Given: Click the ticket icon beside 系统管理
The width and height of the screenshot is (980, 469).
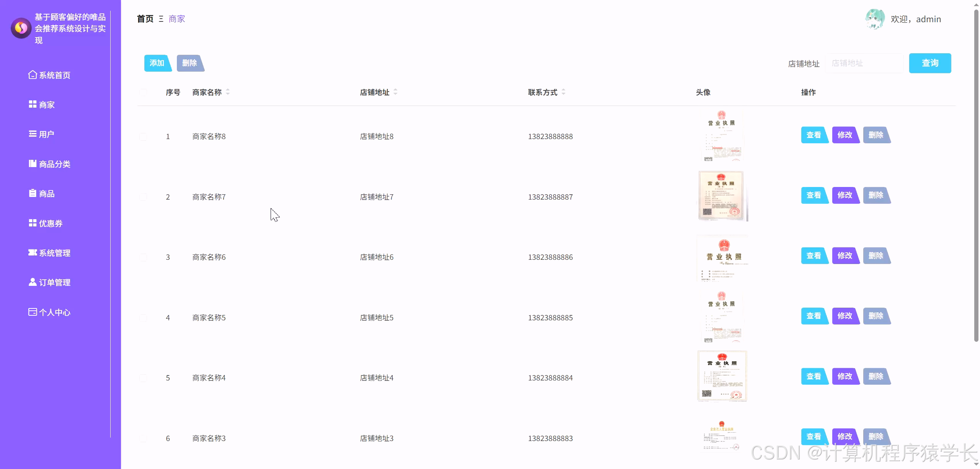Looking at the screenshot, I should pos(33,253).
